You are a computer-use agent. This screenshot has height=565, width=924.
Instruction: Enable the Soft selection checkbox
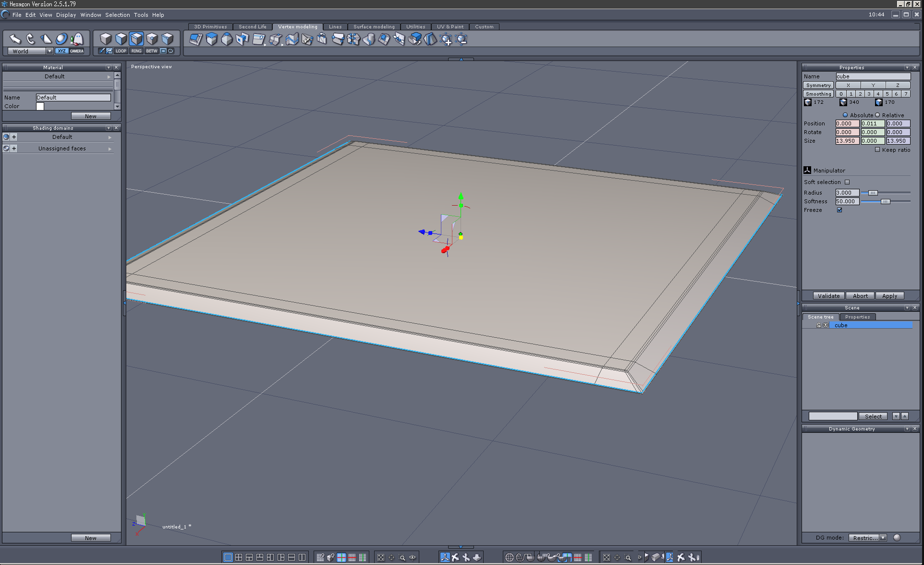(847, 182)
